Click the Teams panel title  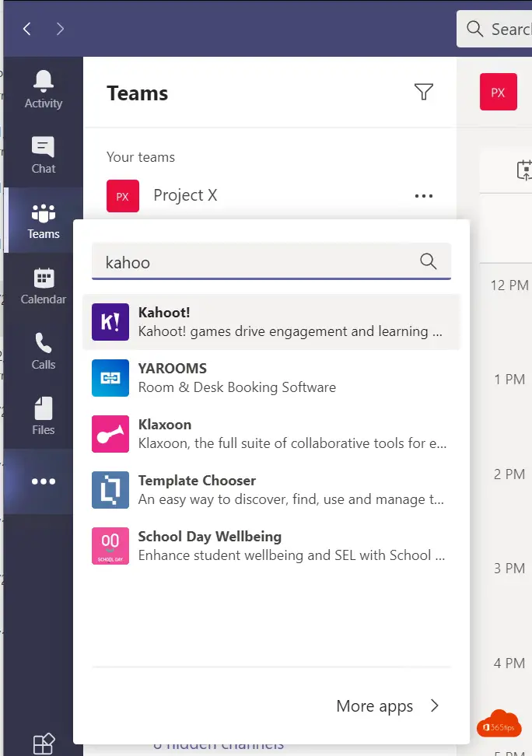pos(138,93)
